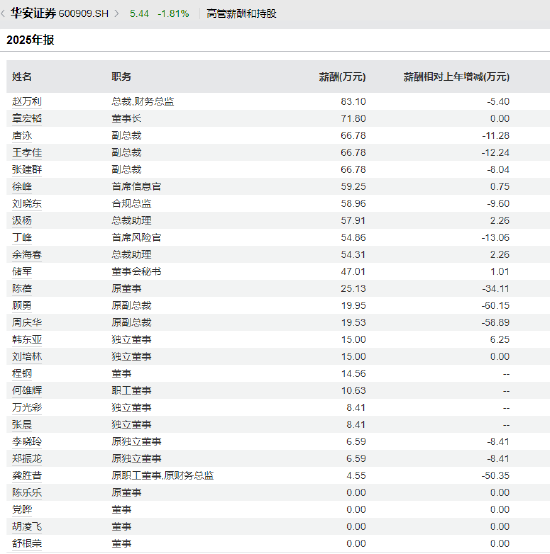The height and width of the screenshot is (554, 550).
Task: Open the 储军 name link
Action: pyautogui.click(x=22, y=271)
